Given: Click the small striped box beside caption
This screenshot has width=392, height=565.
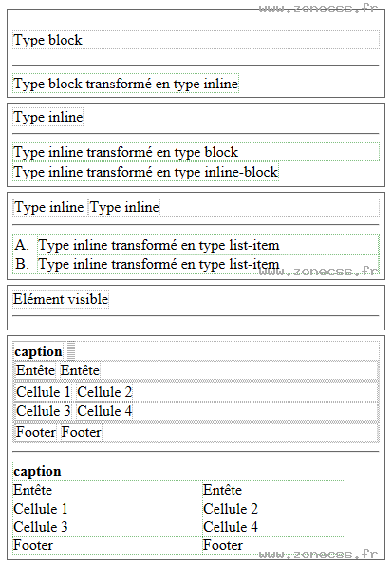Looking at the screenshot, I should click(x=71, y=350).
